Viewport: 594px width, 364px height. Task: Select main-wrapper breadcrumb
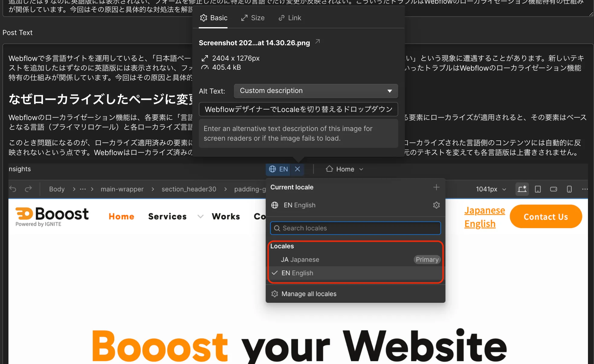pyautogui.click(x=122, y=189)
